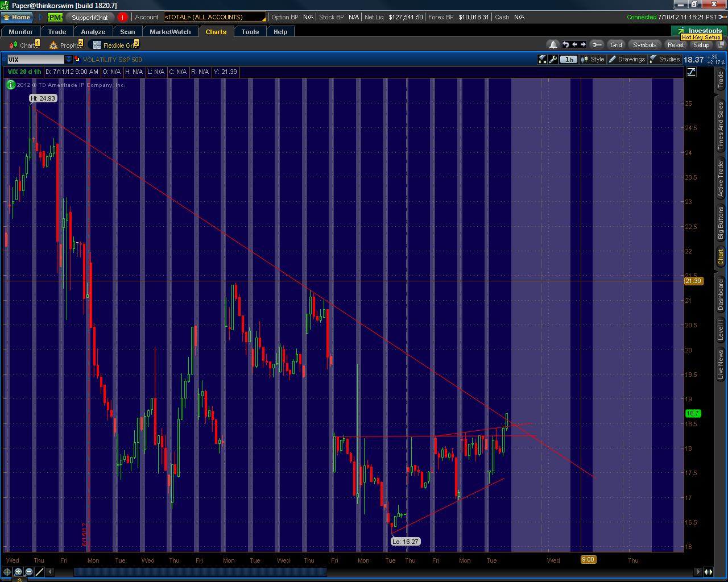This screenshot has width=728, height=582.
Task: Click the Reset button
Action: click(x=676, y=44)
